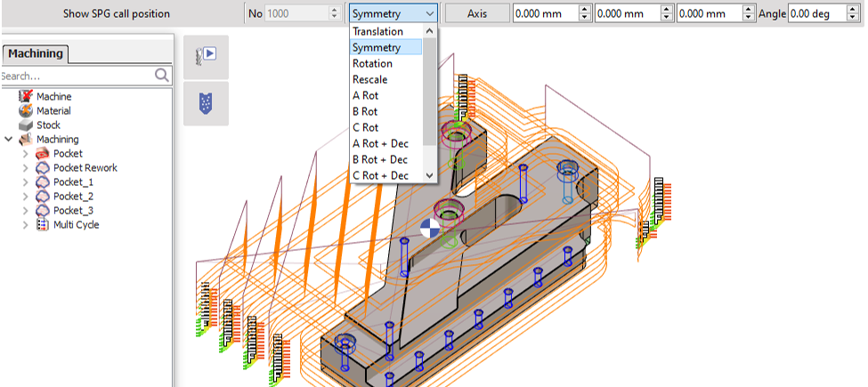Viewport: 868px width, 387px height.
Task: Click the Material icon in the tree
Action: pos(25,111)
